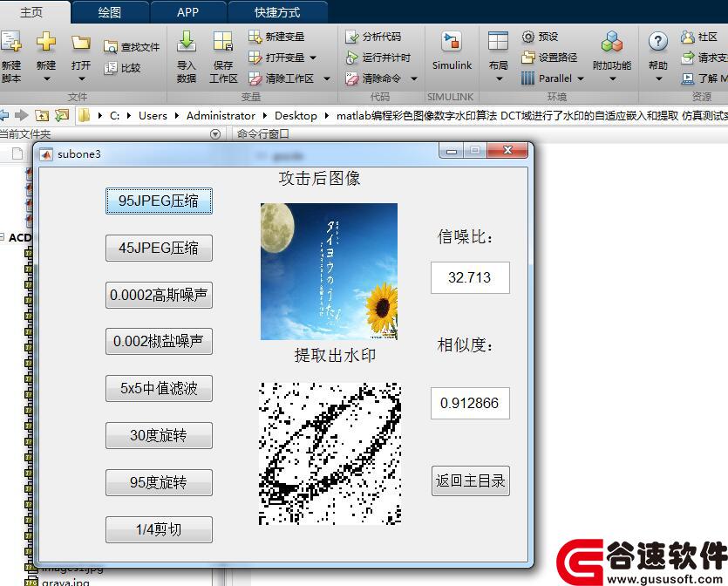Click the Layout (布局) icon

pos(498,42)
